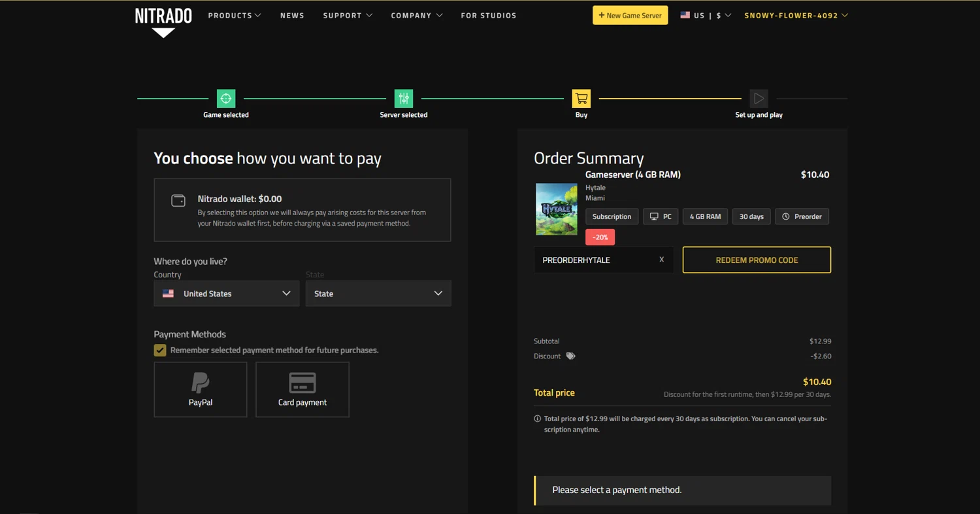Clear the promo code with X
The image size is (980, 514).
661,260
